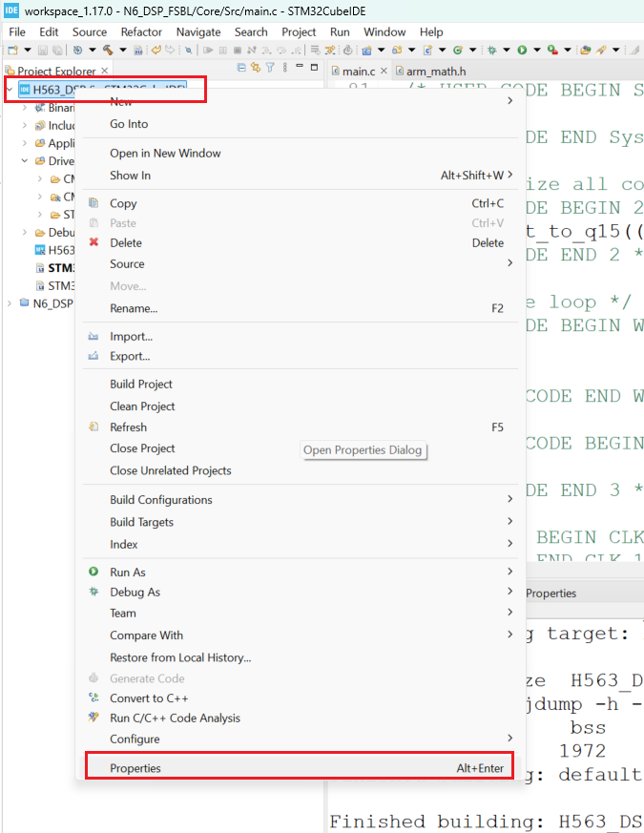The height and width of the screenshot is (833, 644).
Task: Select Run C/C++ Code Analysis
Action: 300,718
